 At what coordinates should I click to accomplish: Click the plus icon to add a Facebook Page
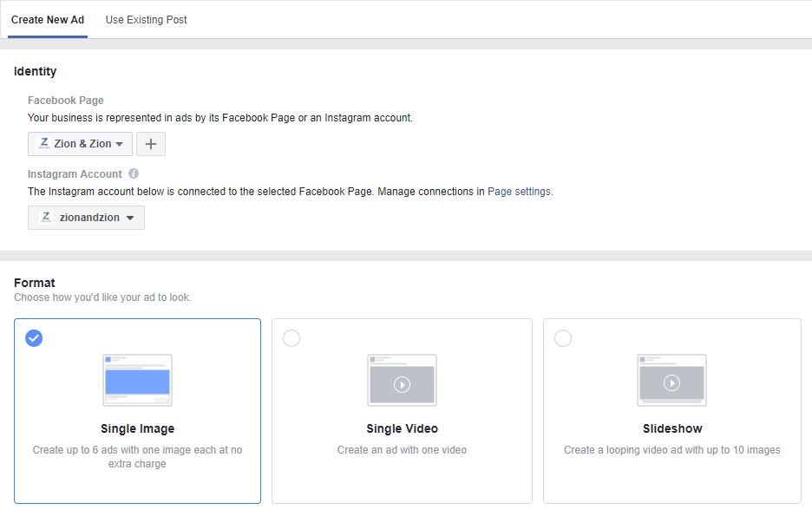[150, 144]
